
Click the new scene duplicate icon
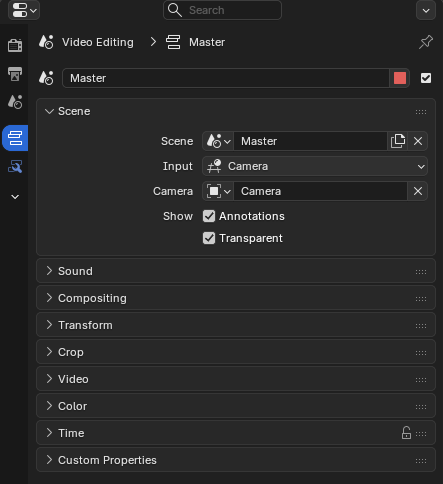(x=398, y=141)
